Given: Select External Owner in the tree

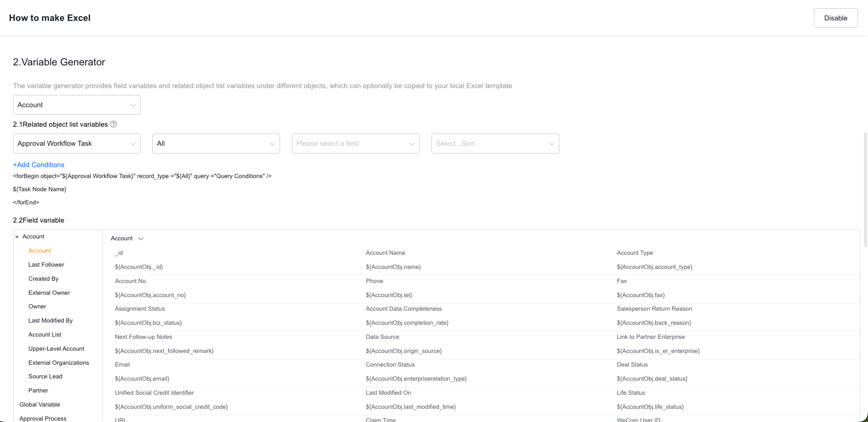Looking at the screenshot, I should pos(49,293).
